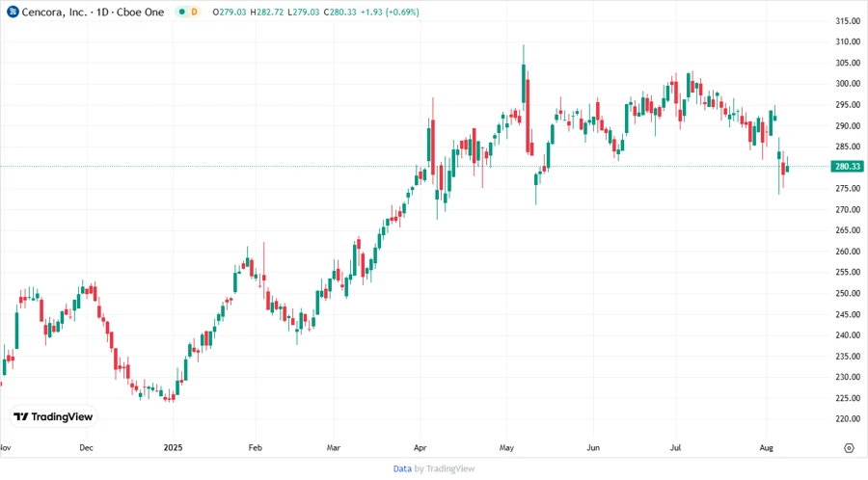Screen dimensions: 868x480
Task: Click the 310.00 price axis label
Action: click(848, 42)
